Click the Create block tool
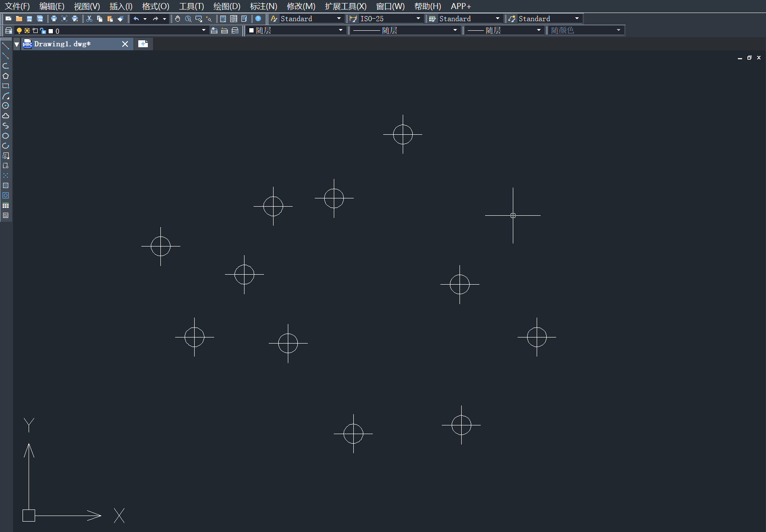The height and width of the screenshot is (532, 766). 6,165
